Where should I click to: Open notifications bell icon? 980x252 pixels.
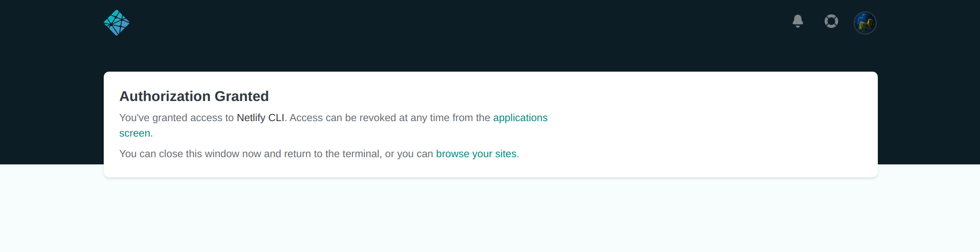click(x=798, y=21)
